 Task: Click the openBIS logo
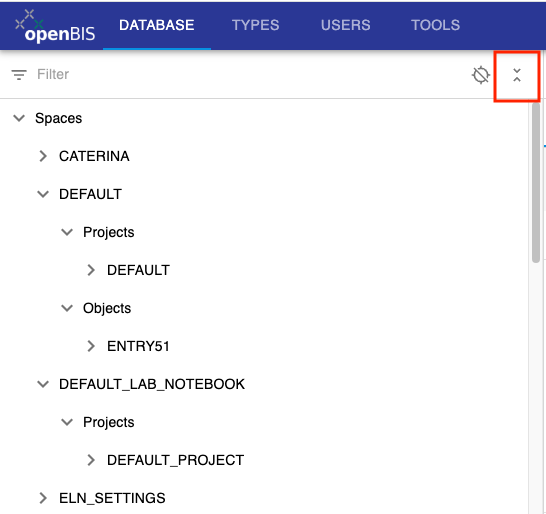click(55, 26)
